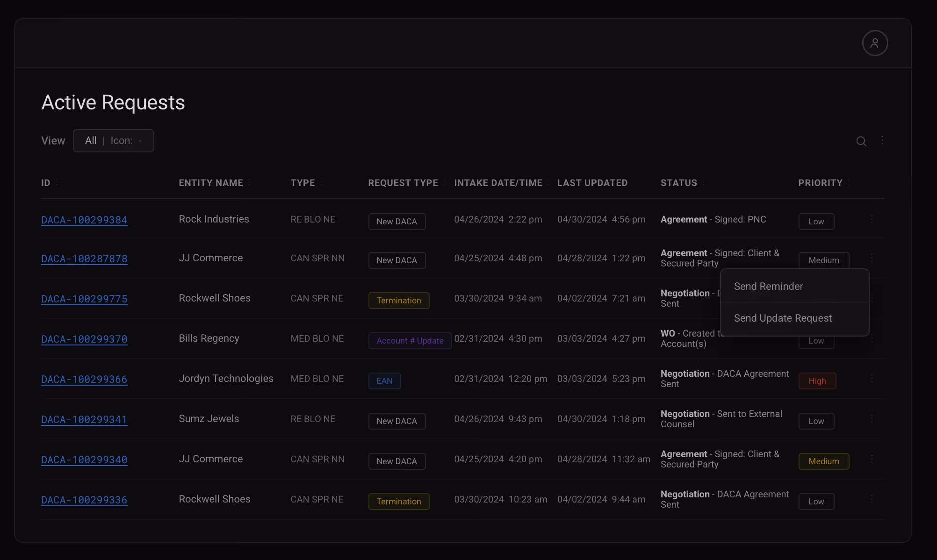The image size is (937, 560).
Task: Select the Sumz Jewels entity name
Action: point(209,419)
